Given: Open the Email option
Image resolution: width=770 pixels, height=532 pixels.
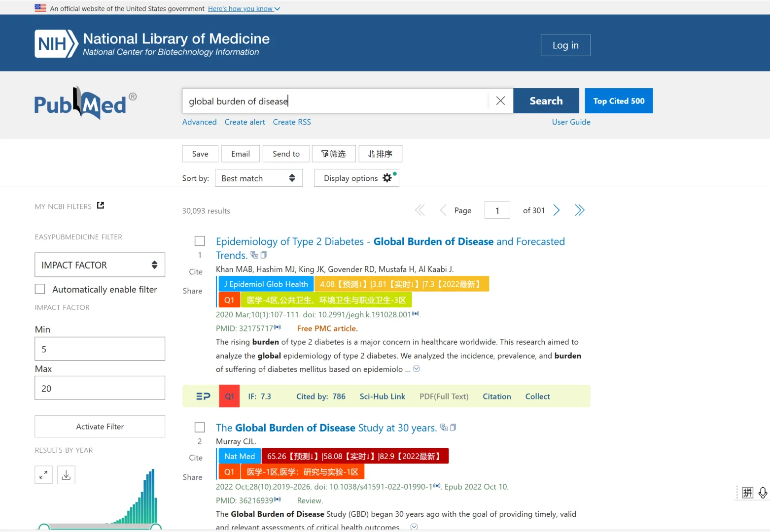Looking at the screenshot, I should tap(241, 154).
